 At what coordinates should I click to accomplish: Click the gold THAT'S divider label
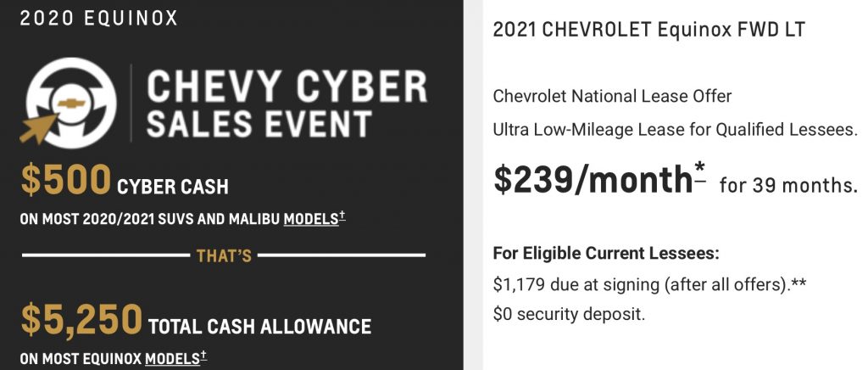click(x=224, y=255)
